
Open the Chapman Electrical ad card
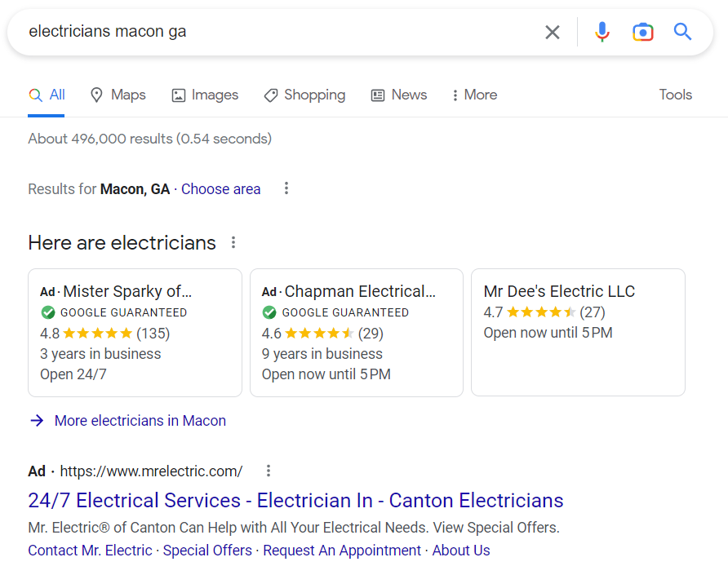coord(357,333)
